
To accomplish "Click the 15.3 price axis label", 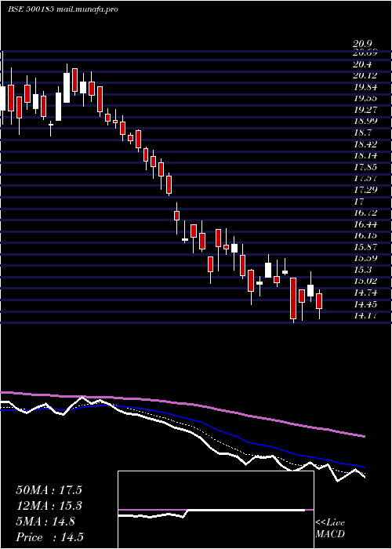I will 362,270.
